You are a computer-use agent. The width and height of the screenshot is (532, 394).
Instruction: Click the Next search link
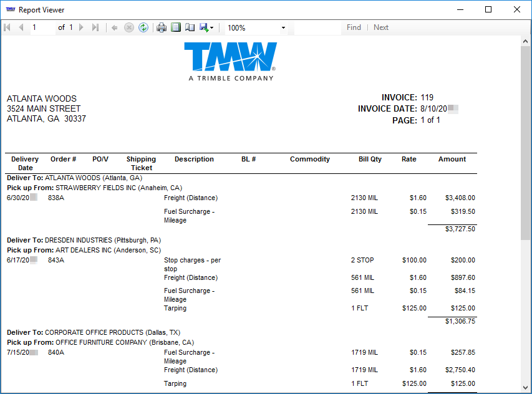tap(380, 27)
